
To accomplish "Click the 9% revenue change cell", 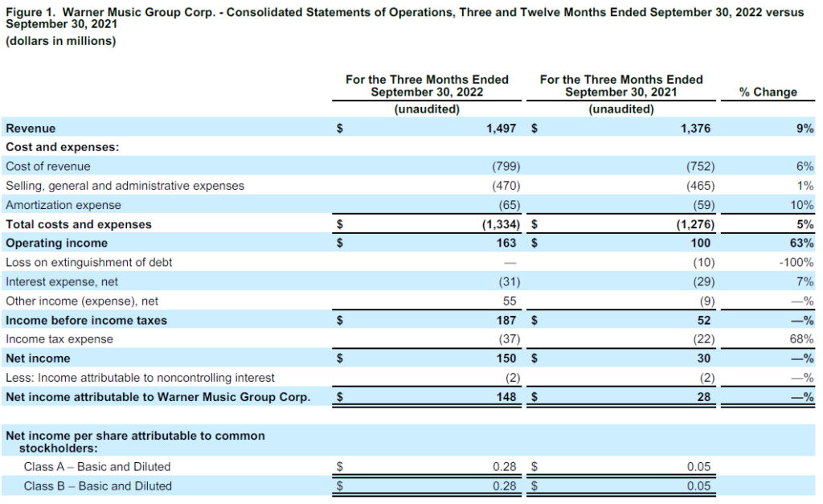I will click(805, 128).
